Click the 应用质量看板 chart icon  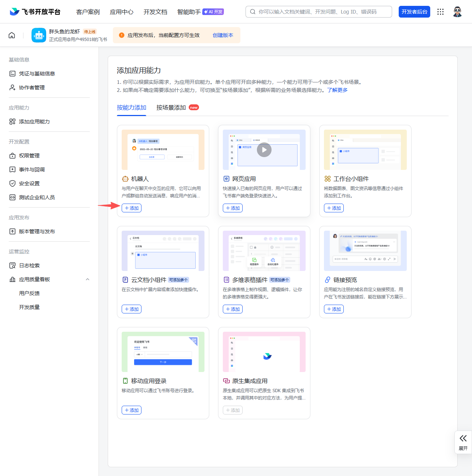tap(12, 279)
